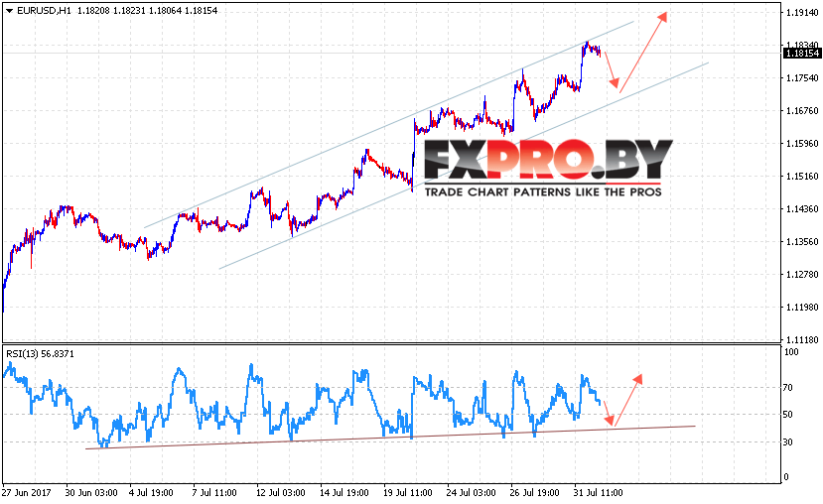Select the 1.11980 price axis label
The image size is (823, 504).
click(802, 308)
